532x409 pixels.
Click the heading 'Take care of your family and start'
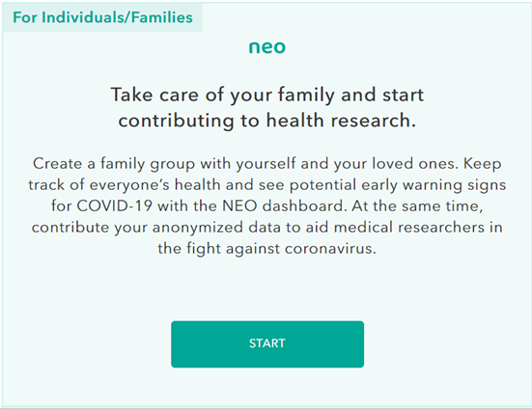(x=267, y=95)
